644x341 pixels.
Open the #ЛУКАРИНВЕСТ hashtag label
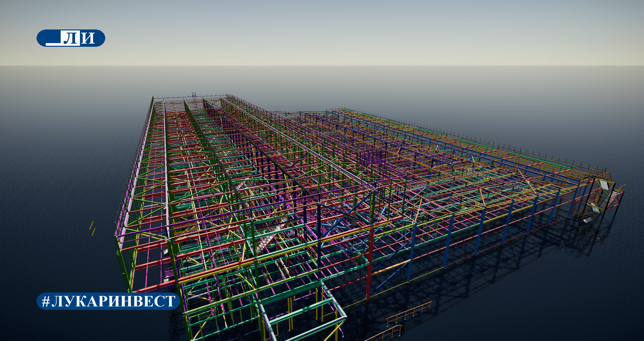click(108, 301)
